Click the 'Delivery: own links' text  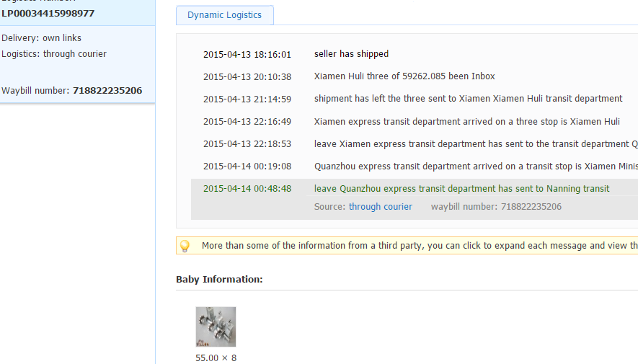41,38
